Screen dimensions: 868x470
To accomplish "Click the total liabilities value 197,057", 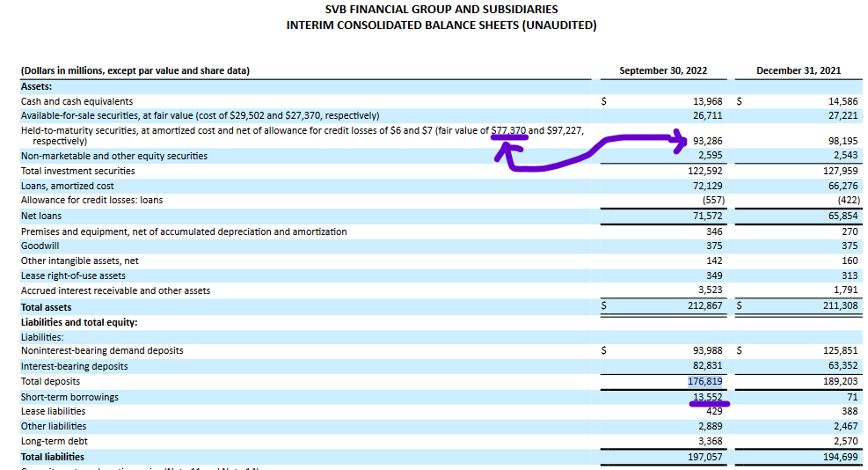I will (705, 458).
